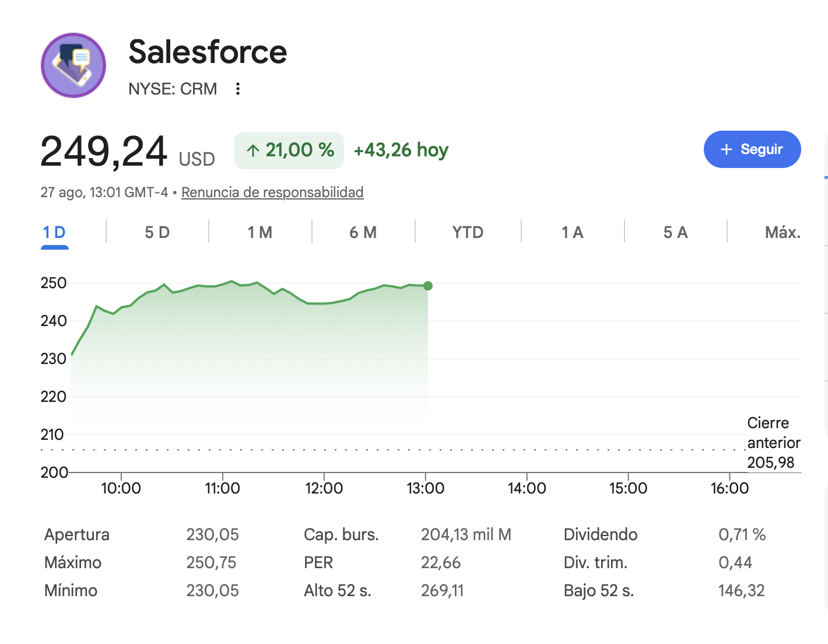The width and height of the screenshot is (828, 644).
Task: Select the Máx. range tab
Action: point(783,233)
